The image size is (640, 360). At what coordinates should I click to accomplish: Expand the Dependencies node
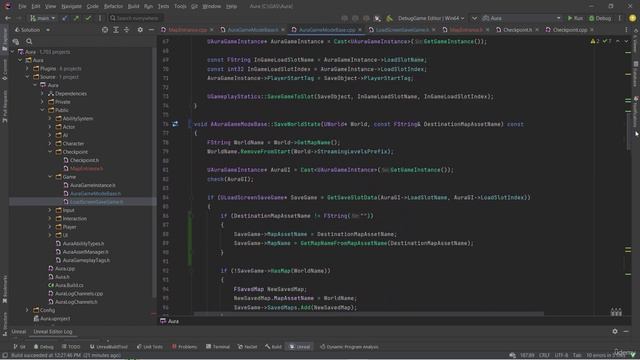click(x=42, y=93)
